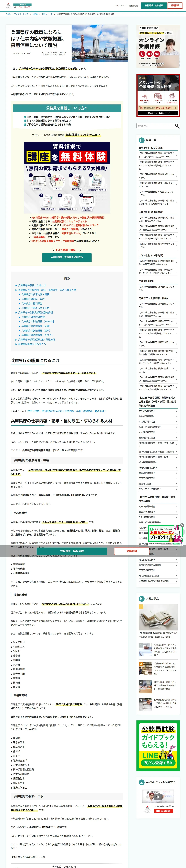
Task: Click the 人気コラム heading icon
Action: 142,599
